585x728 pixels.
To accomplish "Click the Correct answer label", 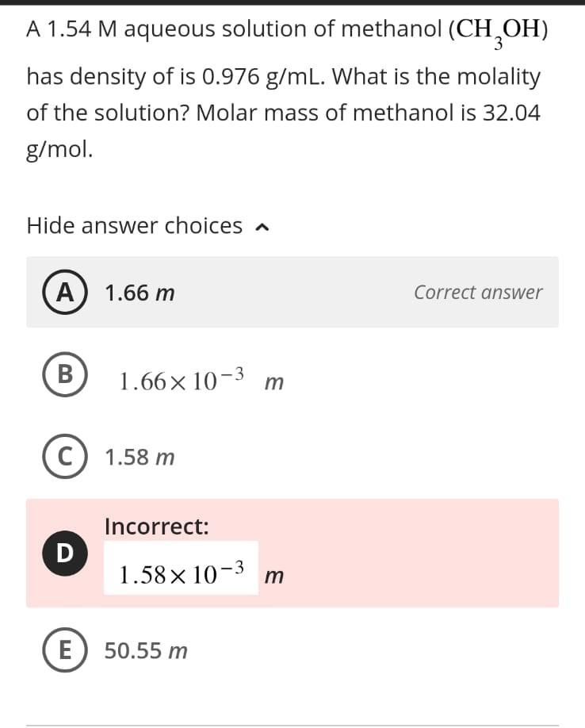I will (x=477, y=293).
